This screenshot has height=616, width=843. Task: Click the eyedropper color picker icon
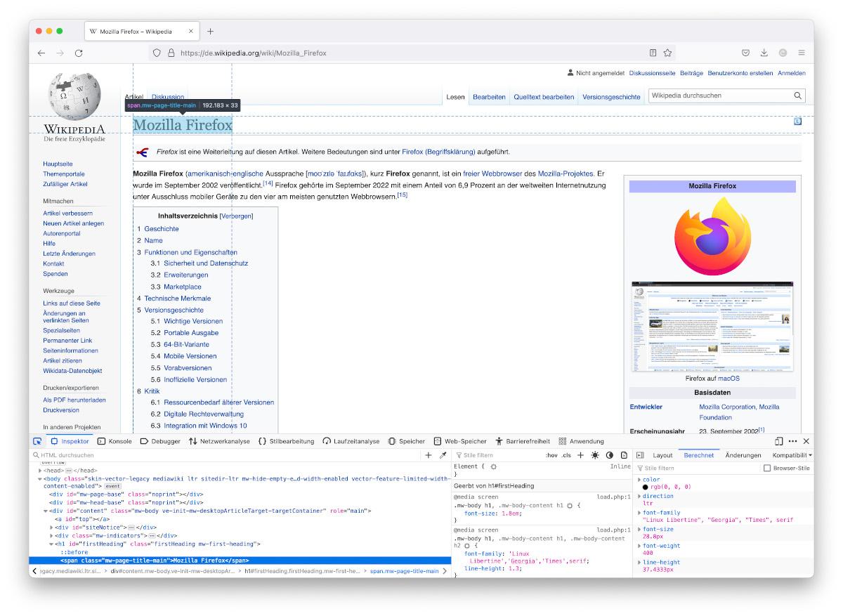[x=443, y=455]
